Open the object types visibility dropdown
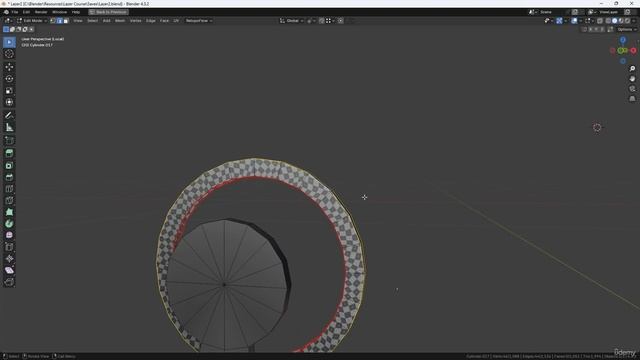640x360 pixels. (x=549, y=20)
